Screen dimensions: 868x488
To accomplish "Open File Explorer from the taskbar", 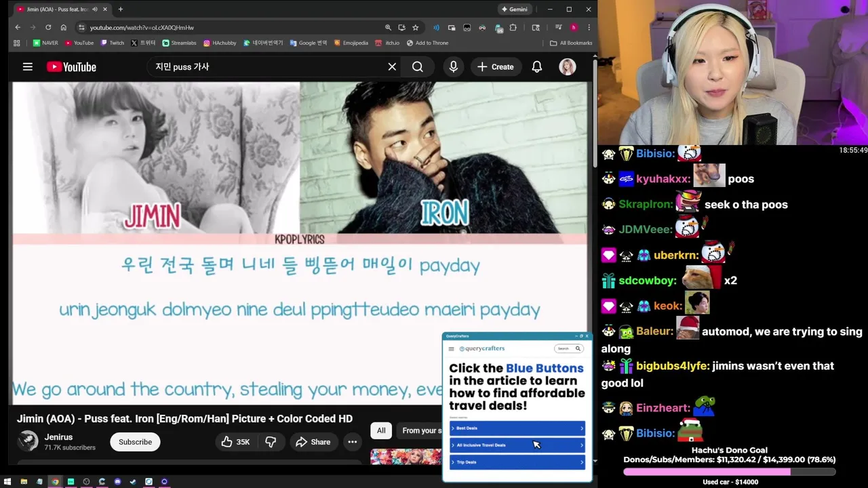I will tap(24, 482).
